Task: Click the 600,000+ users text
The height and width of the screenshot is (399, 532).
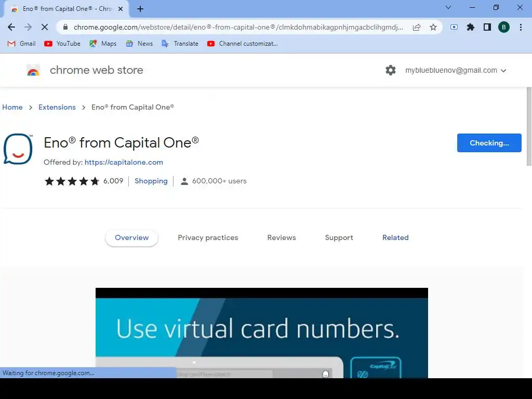Action: 219,181
